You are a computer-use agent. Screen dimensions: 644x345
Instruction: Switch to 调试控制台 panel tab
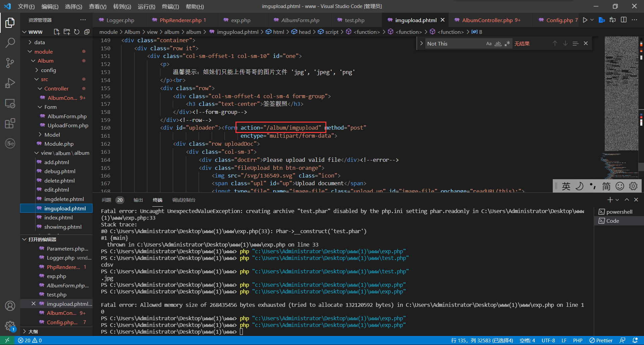tap(184, 200)
